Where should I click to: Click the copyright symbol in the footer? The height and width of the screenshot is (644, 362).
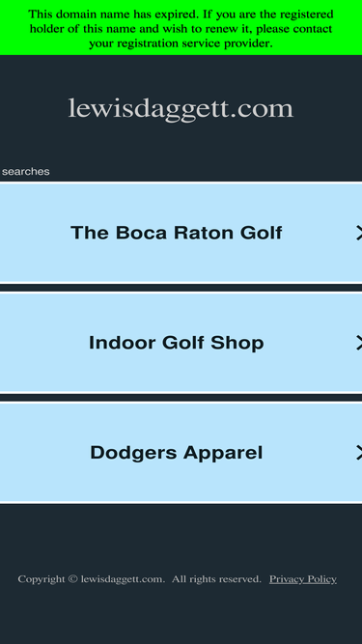tap(72, 578)
